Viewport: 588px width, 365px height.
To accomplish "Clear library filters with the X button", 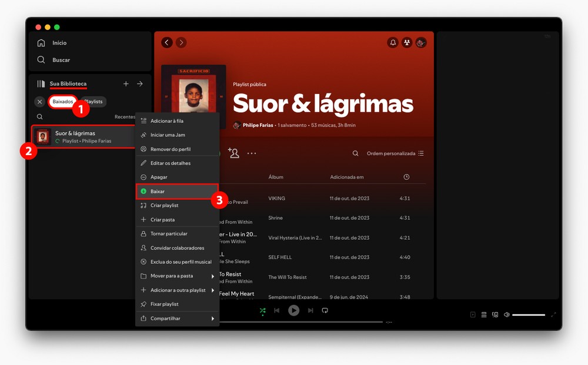I will pos(40,102).
